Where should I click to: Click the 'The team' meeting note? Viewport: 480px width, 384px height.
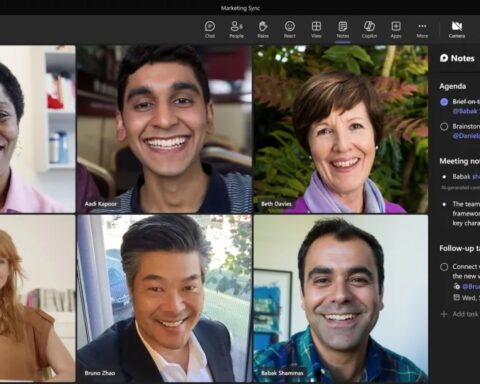466,213
